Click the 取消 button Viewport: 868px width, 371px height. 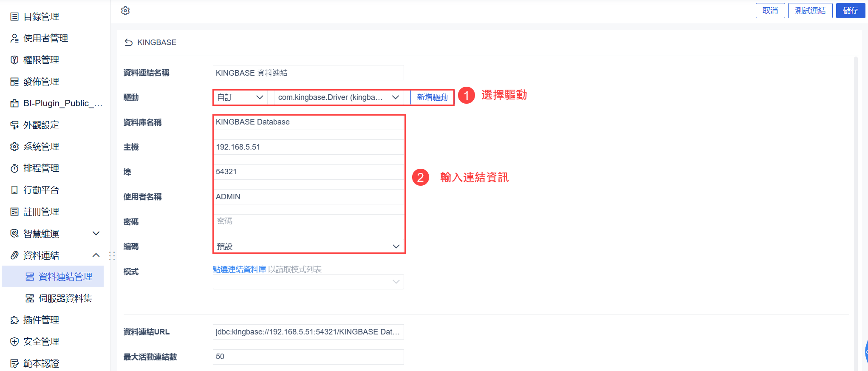point(770,11)
